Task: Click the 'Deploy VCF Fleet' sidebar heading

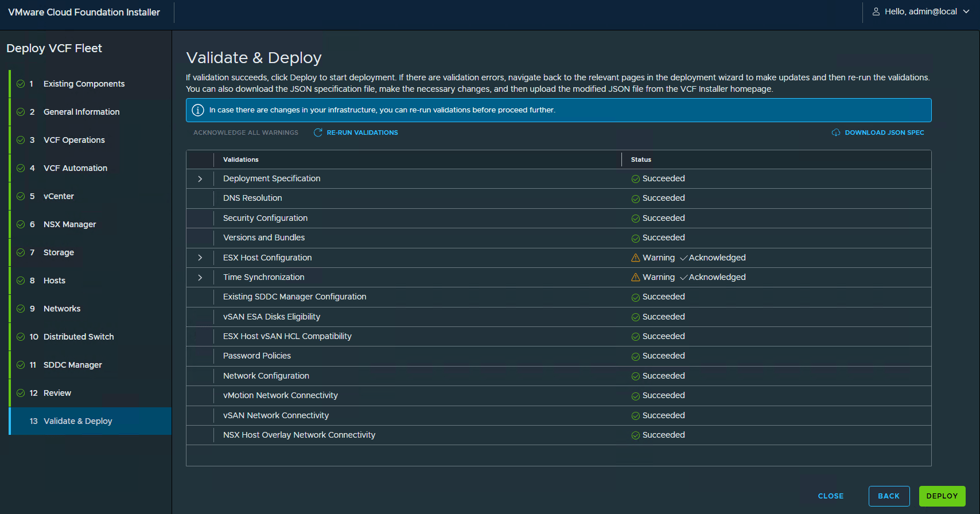Action: click(x=54, y=48)
